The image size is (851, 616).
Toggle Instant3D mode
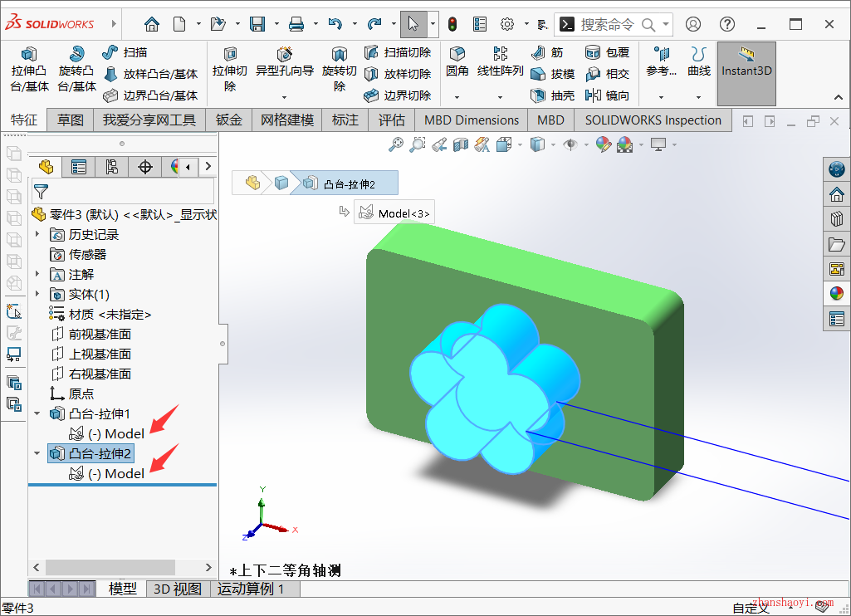pyautogui.click(x=746, y=73)
